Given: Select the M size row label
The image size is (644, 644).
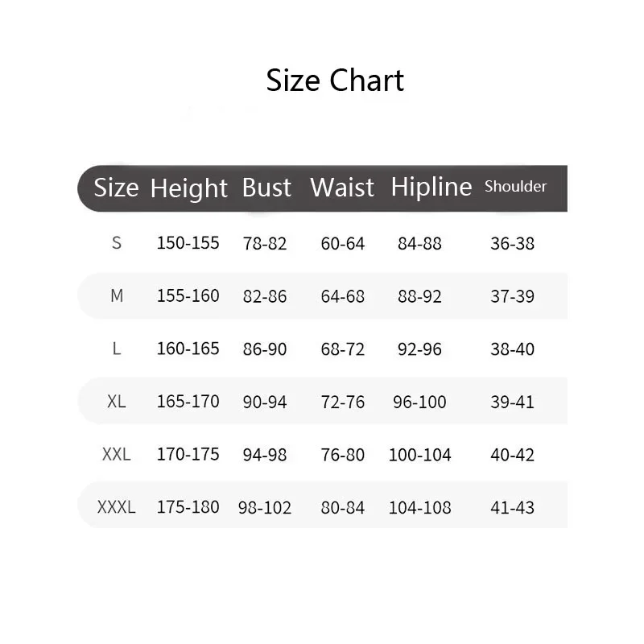Looking at the screenshot, I should (117, 295).
